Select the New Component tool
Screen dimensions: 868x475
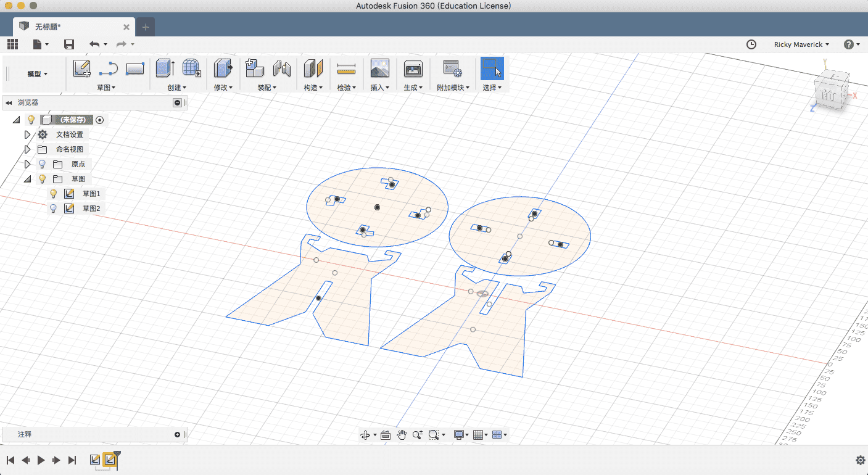coord(255,68)
